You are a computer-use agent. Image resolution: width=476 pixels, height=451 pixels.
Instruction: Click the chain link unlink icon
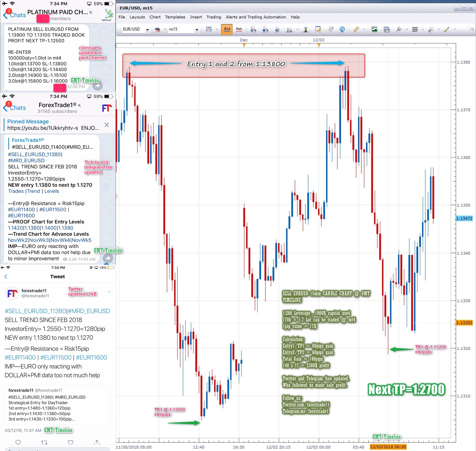click(157, 29)
